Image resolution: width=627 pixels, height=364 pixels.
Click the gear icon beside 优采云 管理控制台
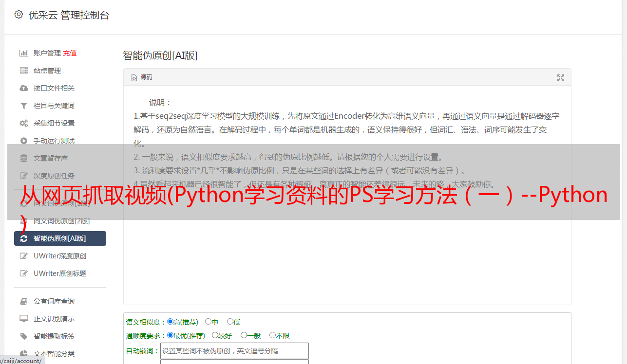tap(19, 15)
